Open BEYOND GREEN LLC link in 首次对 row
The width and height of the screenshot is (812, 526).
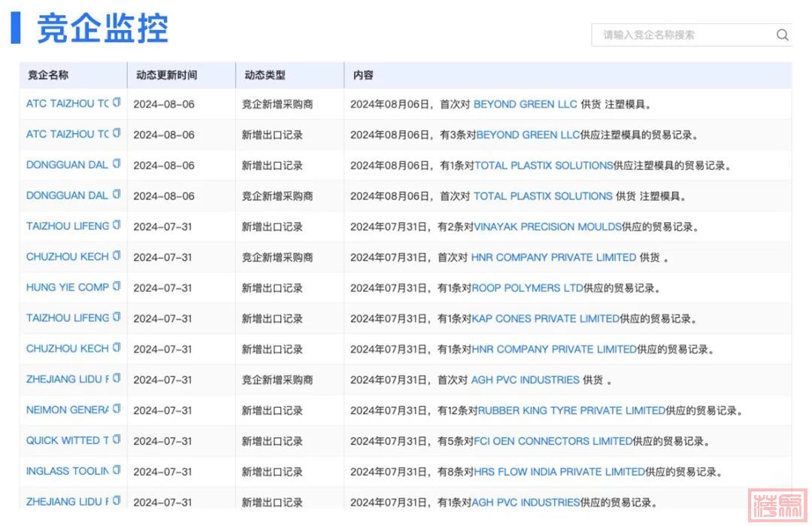[x=525, y=104]
